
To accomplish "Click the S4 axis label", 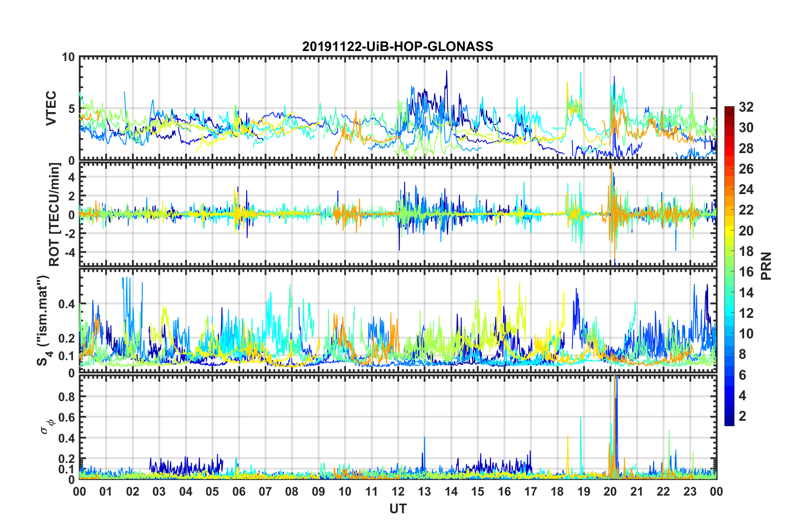I will coord(44,320).
